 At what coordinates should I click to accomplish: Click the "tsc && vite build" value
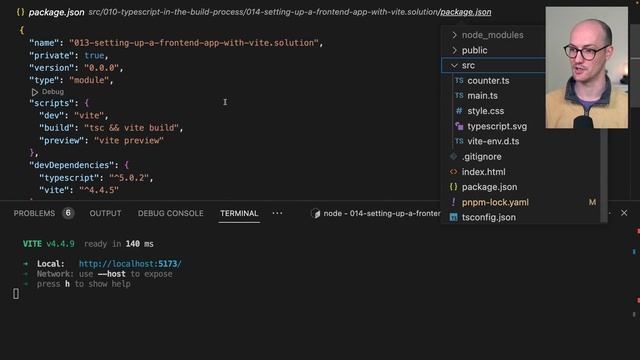pos(131,128)
